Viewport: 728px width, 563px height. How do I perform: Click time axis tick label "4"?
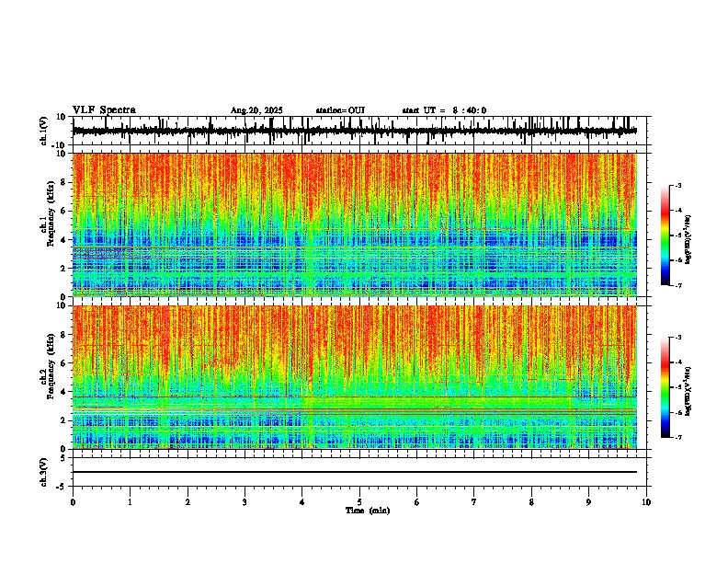tap(302, 502)
